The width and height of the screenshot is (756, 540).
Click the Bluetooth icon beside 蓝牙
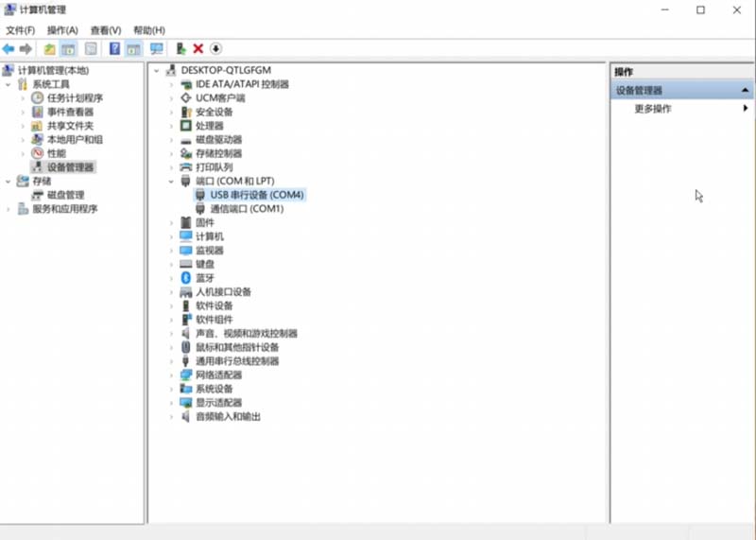(x=185, y=278)
